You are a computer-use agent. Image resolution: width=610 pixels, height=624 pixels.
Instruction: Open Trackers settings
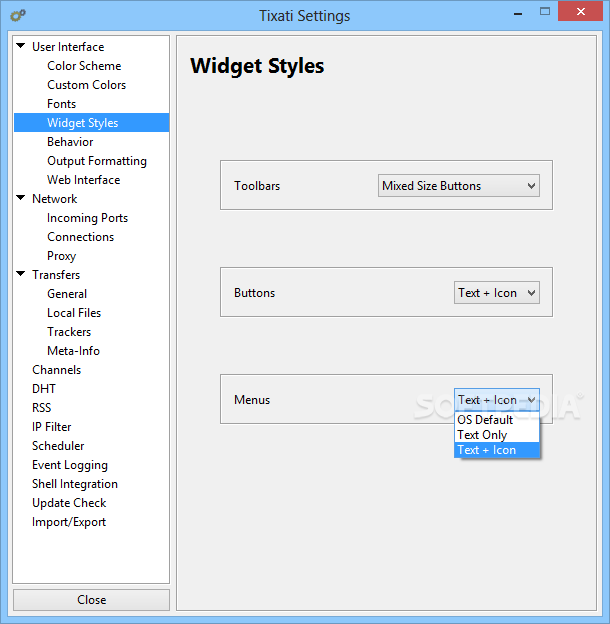click(x=69, y=332)
